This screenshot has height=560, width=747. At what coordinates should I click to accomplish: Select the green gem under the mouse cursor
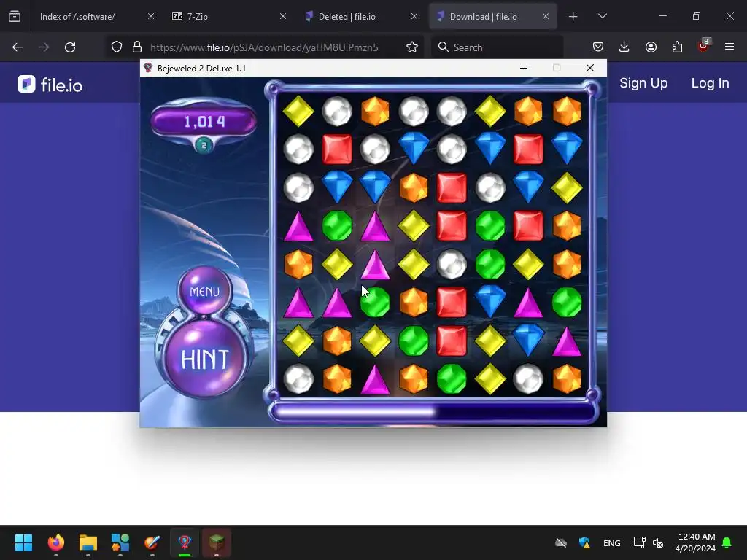point(375,303)
